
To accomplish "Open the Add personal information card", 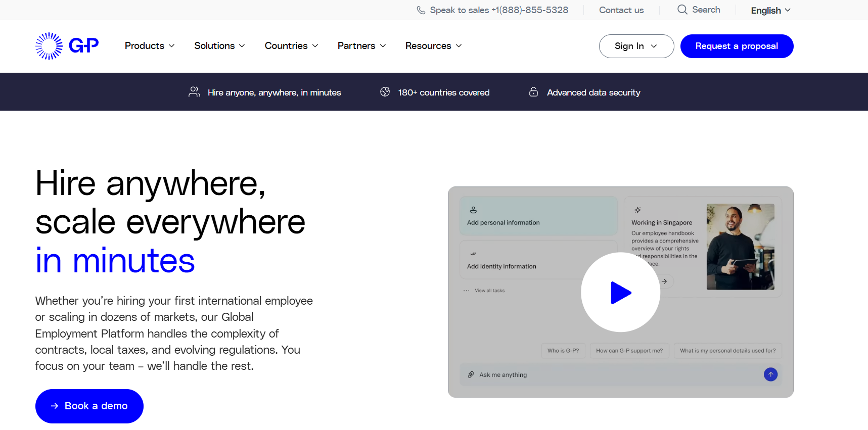I will (x=538, y=216).
